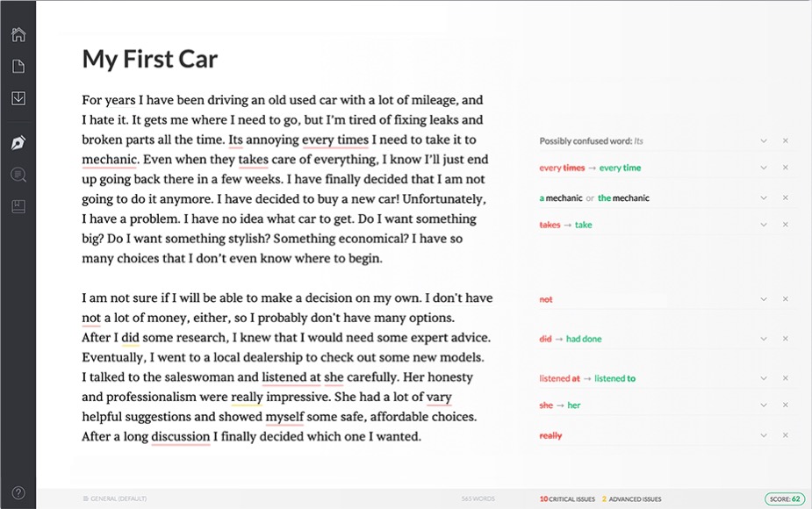
Task: Select the pen writing assistant icon
Action: coord(18,143)
